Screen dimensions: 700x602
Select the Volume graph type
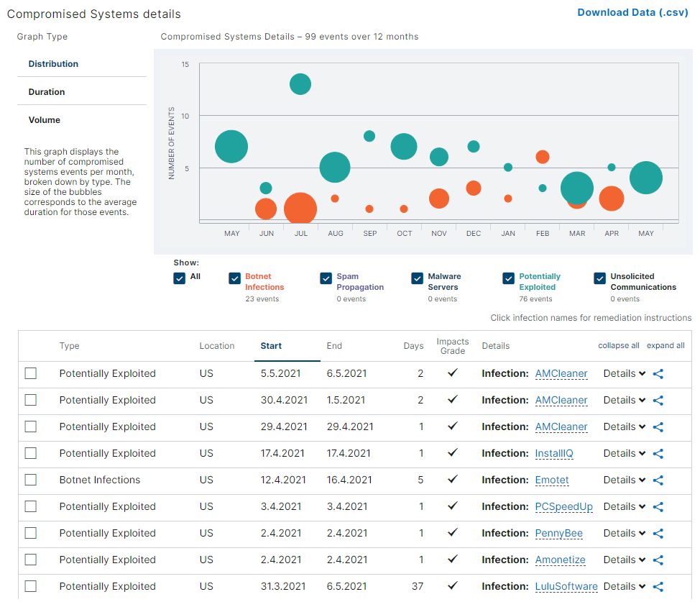click(x=45, y=120)
